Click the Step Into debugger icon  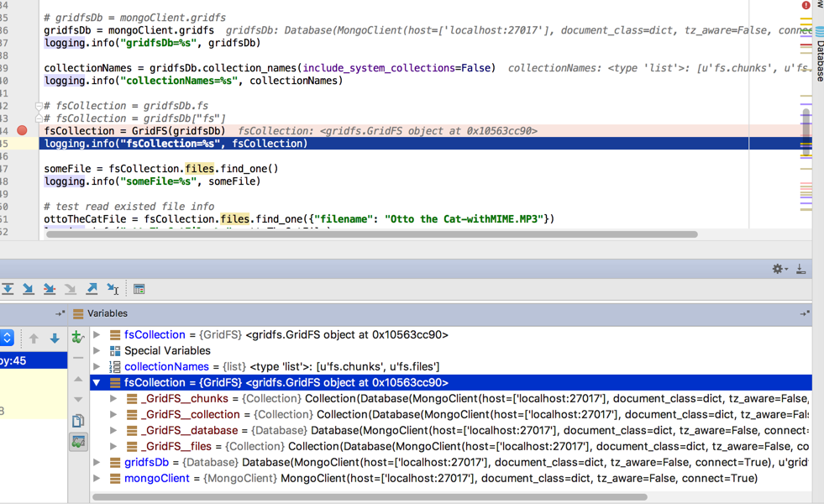[29, 288]
